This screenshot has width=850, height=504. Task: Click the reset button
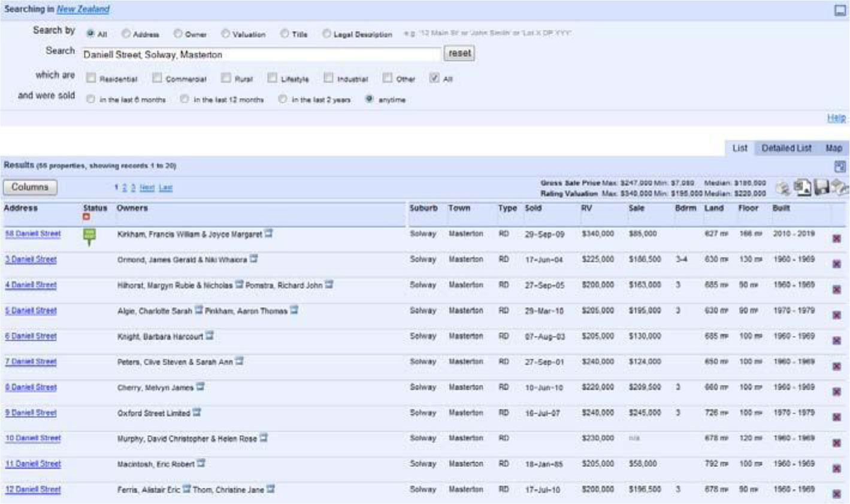point(459,53)
